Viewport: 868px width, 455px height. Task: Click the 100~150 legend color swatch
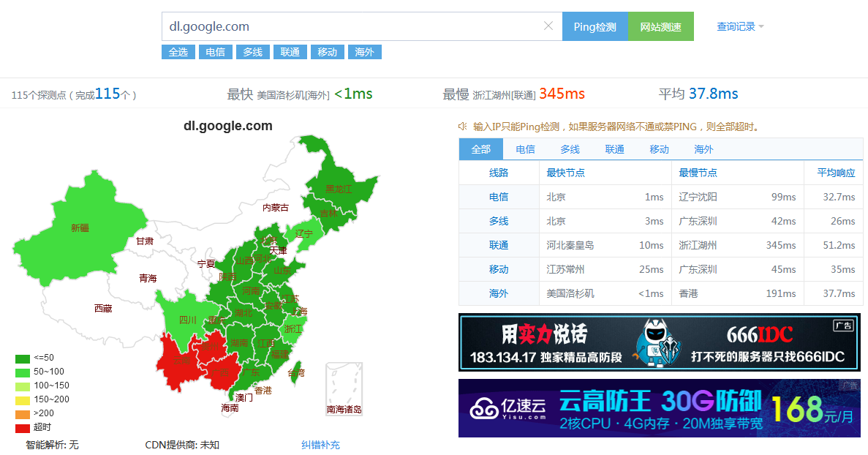(x=23, y=386)
